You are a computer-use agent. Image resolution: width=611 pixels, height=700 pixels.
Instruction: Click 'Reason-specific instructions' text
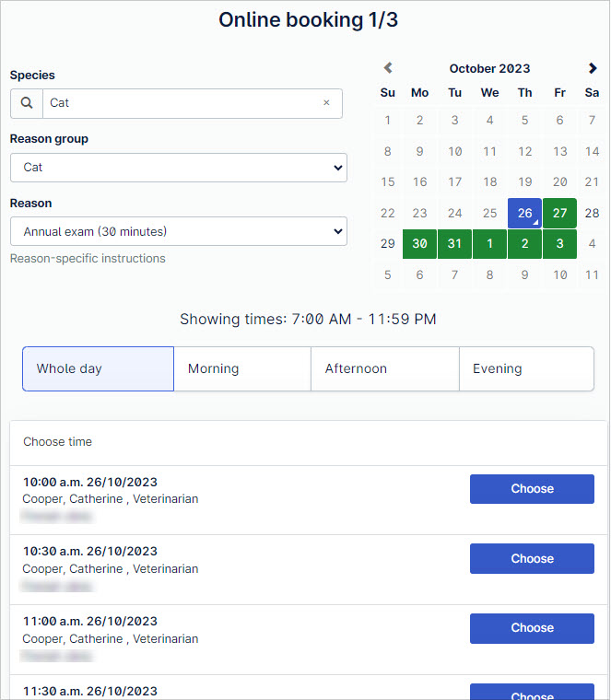coord(88,259)
